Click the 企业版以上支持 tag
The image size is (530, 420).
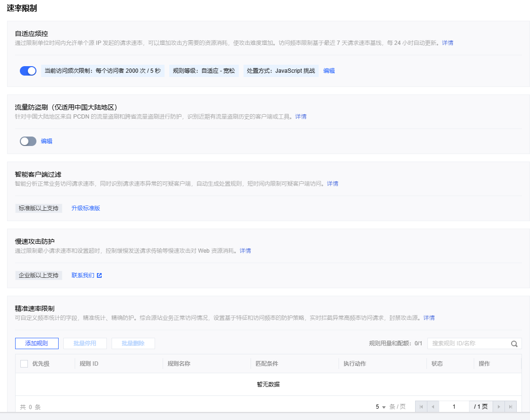point(39,275)
